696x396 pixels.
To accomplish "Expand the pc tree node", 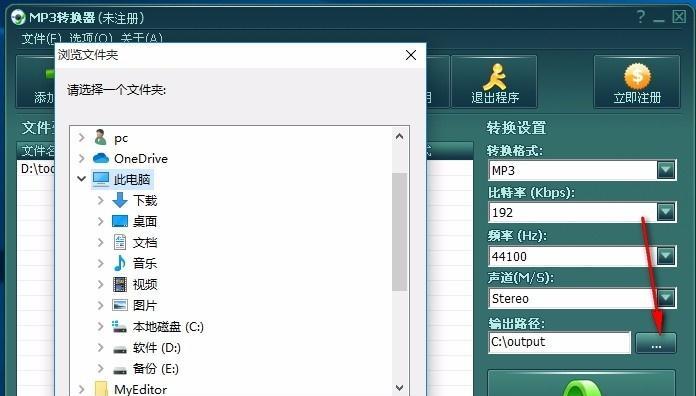I will [x=82, y=138].
